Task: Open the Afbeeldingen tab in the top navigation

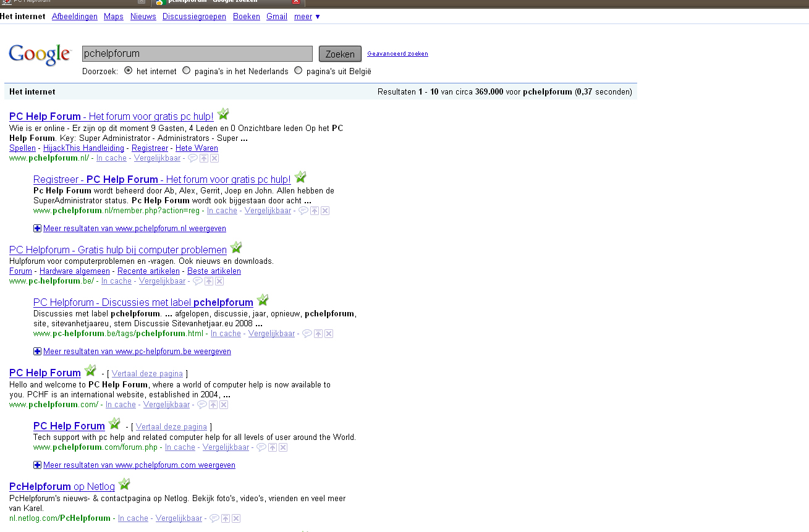Action: pos(75,17)
